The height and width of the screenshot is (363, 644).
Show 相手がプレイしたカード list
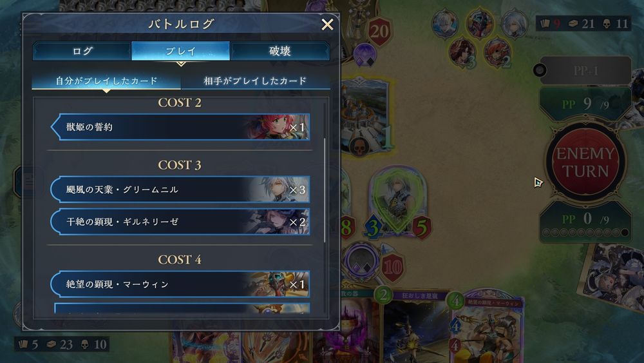255,81
